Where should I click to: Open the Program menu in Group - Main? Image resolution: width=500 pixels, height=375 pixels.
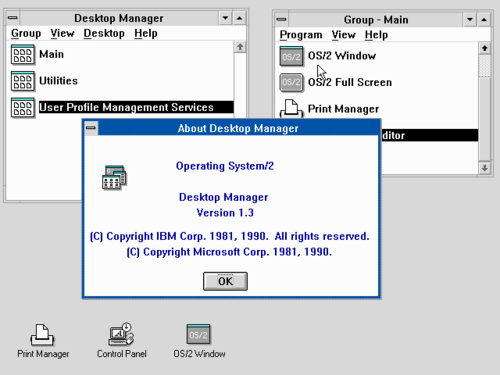(x=301, y=35)
